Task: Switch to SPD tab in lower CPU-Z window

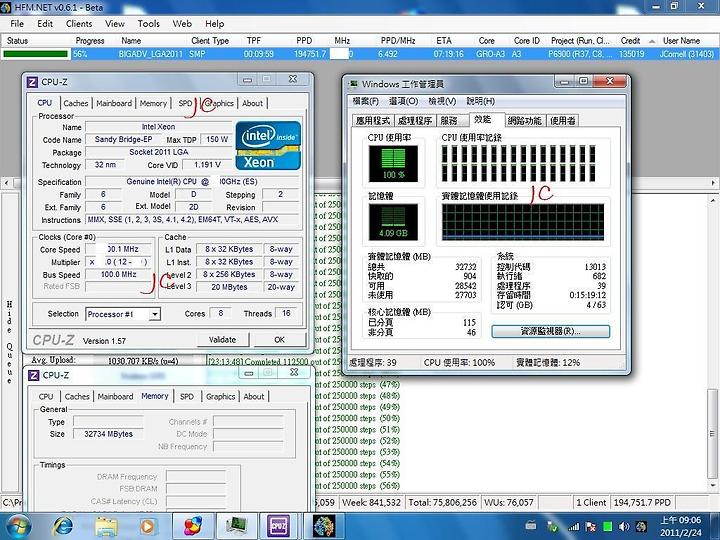Action: (186, 396)
